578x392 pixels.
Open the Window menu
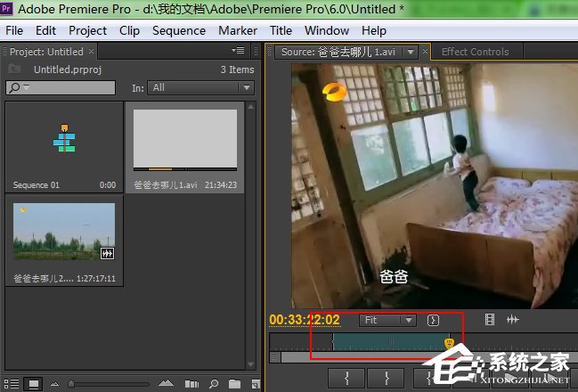click(x=327, y=30)
